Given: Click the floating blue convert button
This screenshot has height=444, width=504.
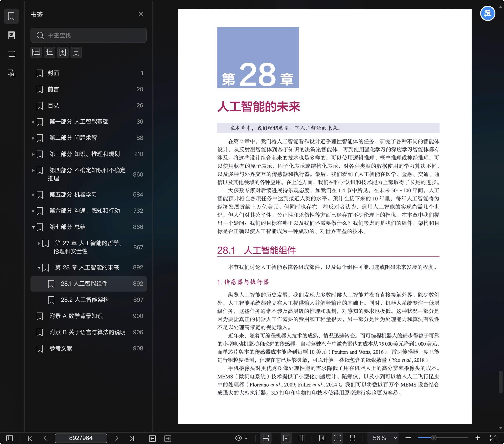Looking at the screenshot, I should [x=487, y=13].
